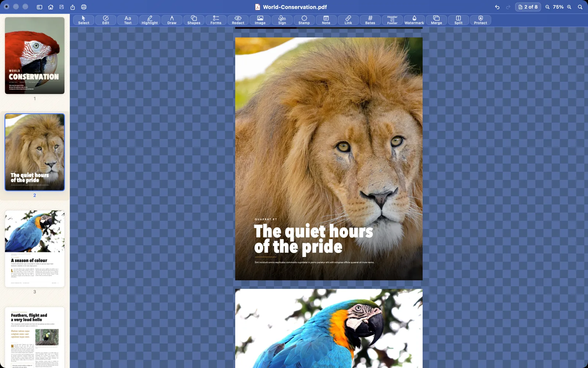Open the Shapes tool
The image size is (588, 368).
pyautogui.click(x=194, y=20)
